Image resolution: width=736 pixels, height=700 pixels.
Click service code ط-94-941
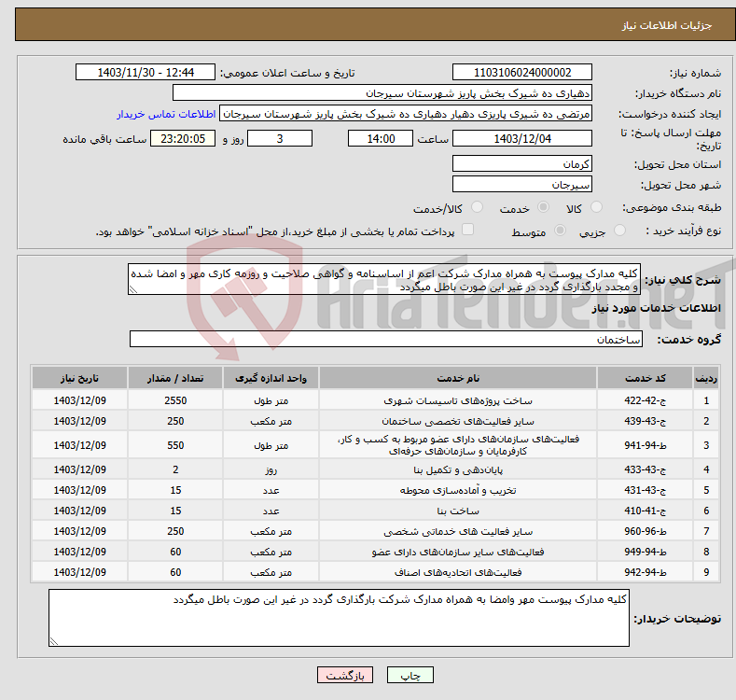coord(646,445)
